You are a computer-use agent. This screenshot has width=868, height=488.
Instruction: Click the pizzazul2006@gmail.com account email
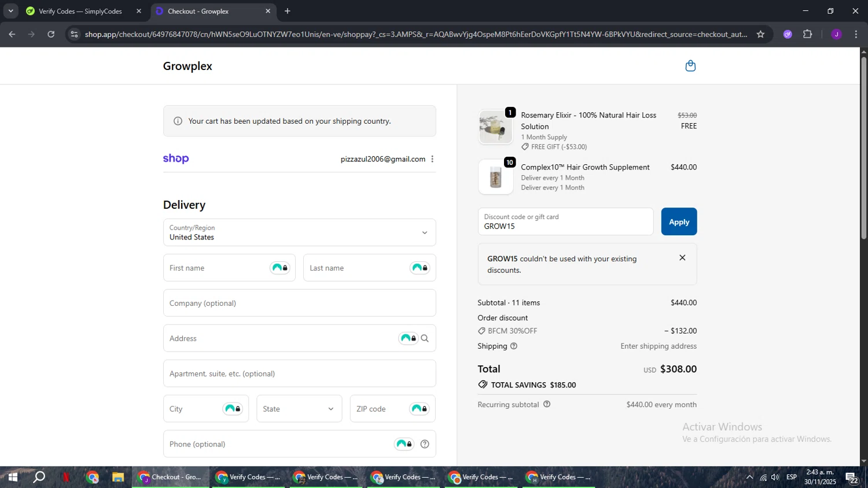[382, 159]
